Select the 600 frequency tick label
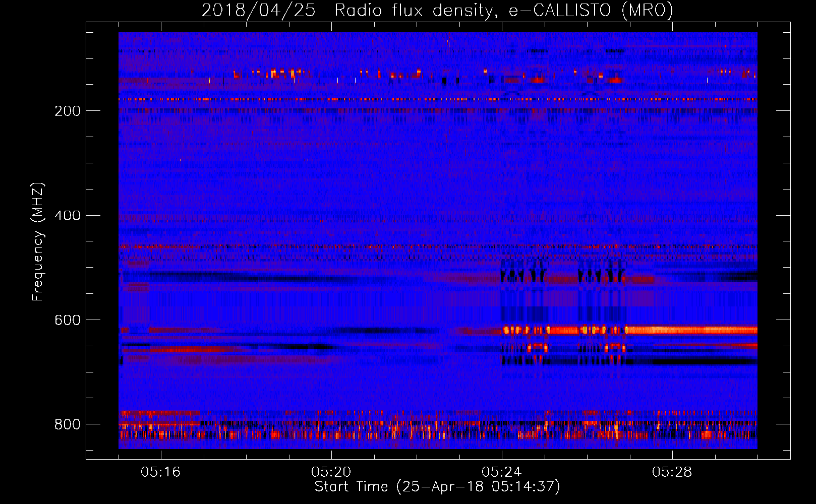Viewport: 816px width, 504px height. point(68,320)
